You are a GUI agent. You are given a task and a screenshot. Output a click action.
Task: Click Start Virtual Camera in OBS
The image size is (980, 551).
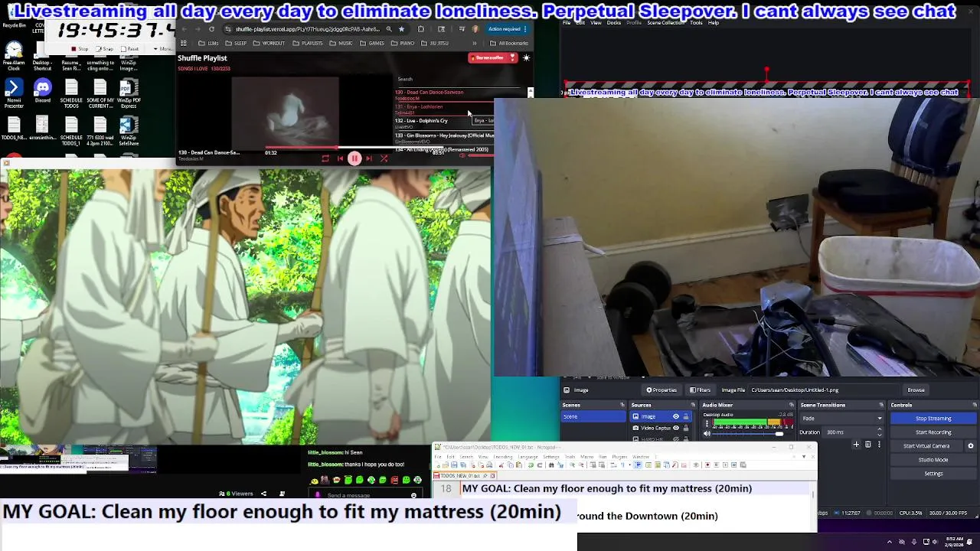926,446
